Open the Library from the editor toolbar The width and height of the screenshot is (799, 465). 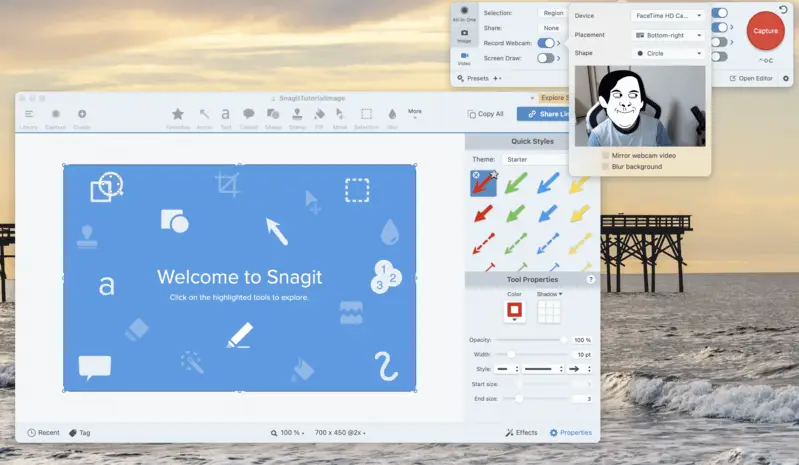29,118
